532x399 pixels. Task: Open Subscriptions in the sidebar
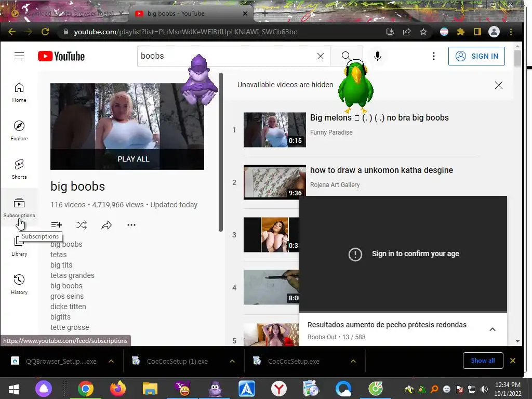[19, 207]
